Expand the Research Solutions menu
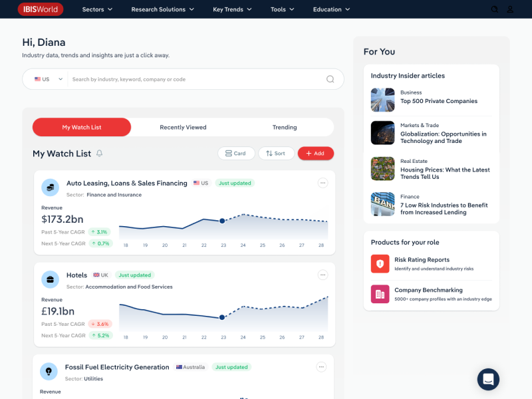Screen dimensions: 532x399 click(162, 9)
